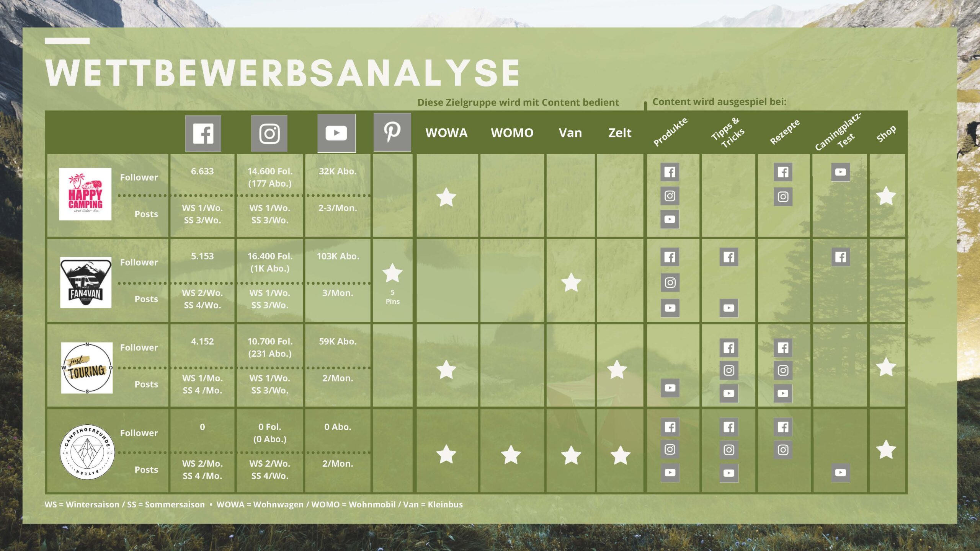This screenshot has height=551, width=980.
Task: Click the '32K Abo.' YouTube value
Action: pyautogui.click(x=338, y=171)
